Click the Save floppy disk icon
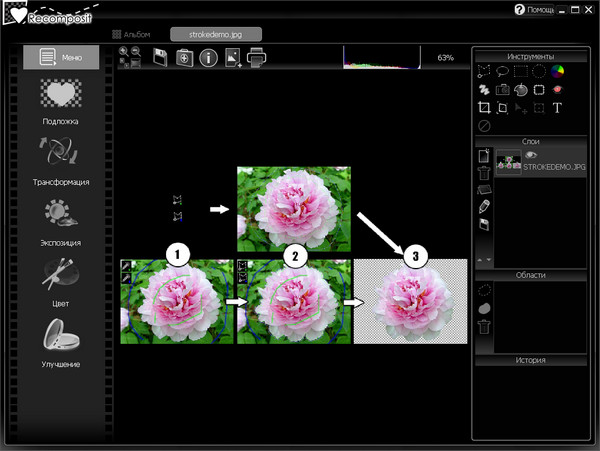Screen dimensions: 600x451 [x=159, y=58]
